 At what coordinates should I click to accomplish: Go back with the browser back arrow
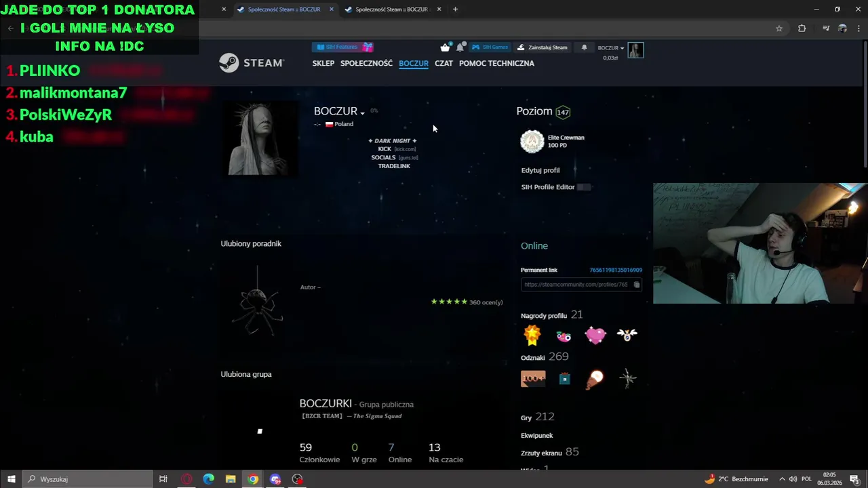(10, 28)
